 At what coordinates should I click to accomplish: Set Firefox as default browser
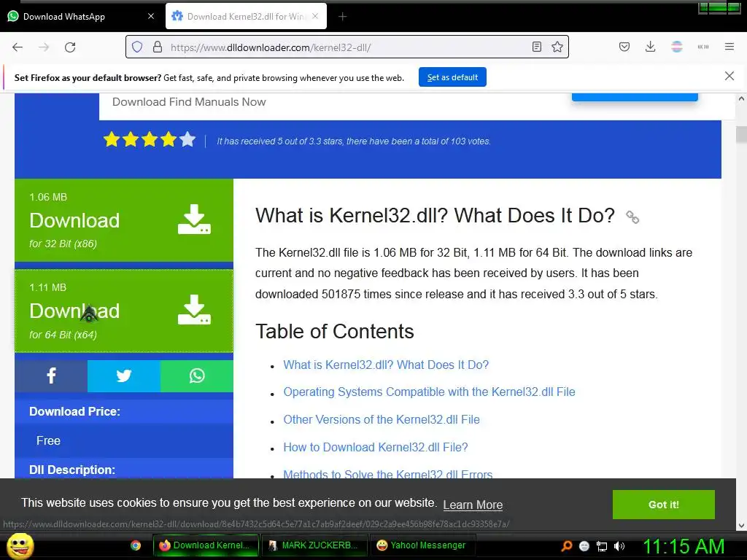[452, 77]
